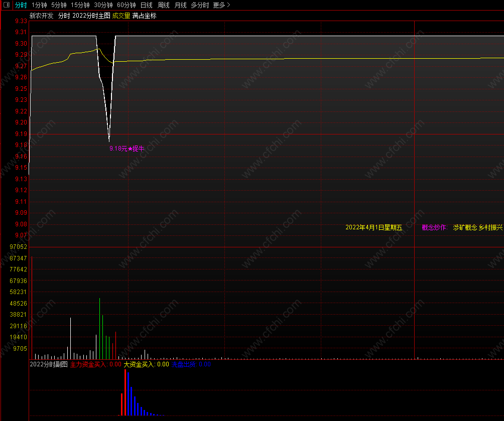Viewport: 504px width, 421px height.
Task: Click the 洗盘出货 indicator value
Action: coord(191,364)
